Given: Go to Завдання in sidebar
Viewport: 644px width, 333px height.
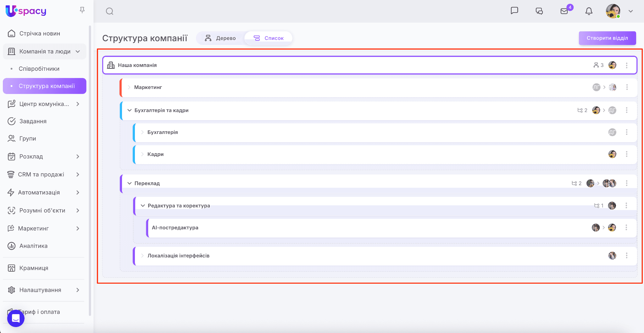Looking at the screenshot, I should 33,121.
